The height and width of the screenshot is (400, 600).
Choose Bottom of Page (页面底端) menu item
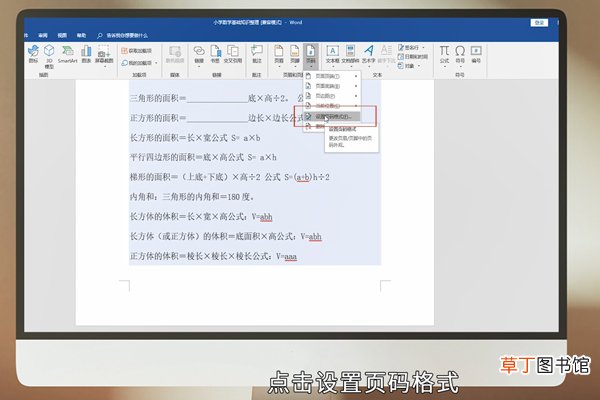tap(332, 86)
